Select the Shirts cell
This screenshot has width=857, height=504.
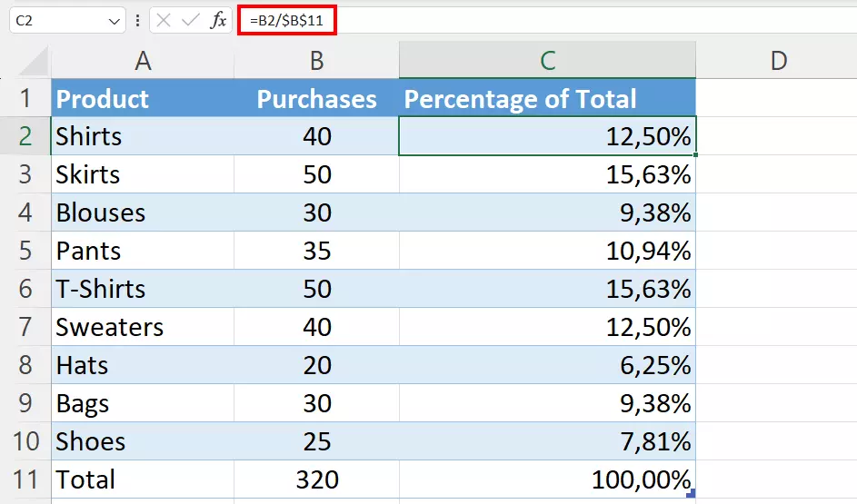143,136
